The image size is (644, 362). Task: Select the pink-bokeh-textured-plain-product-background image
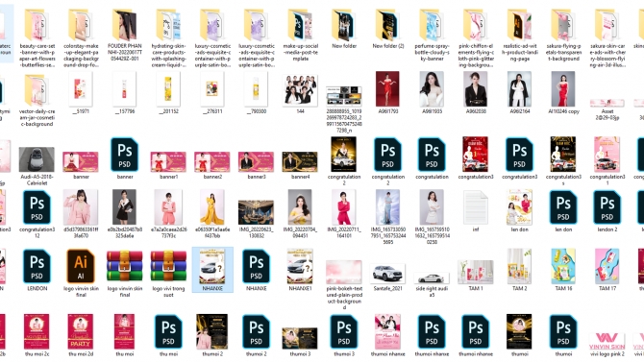[344, 272]
